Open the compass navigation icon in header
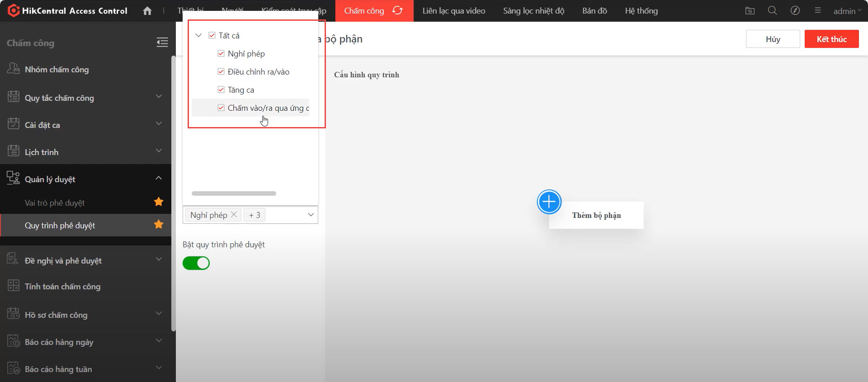Image resolution: width=868 pixels, height=382 pixels. click(x=795, y=10)
